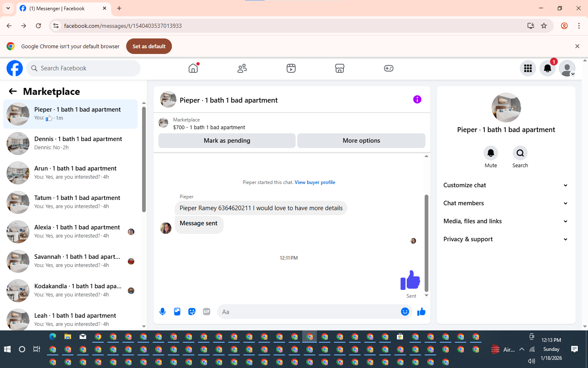Close the Messenger Facebook tab
The width and height of the screenshot is (588, 368).
[105, 8]
